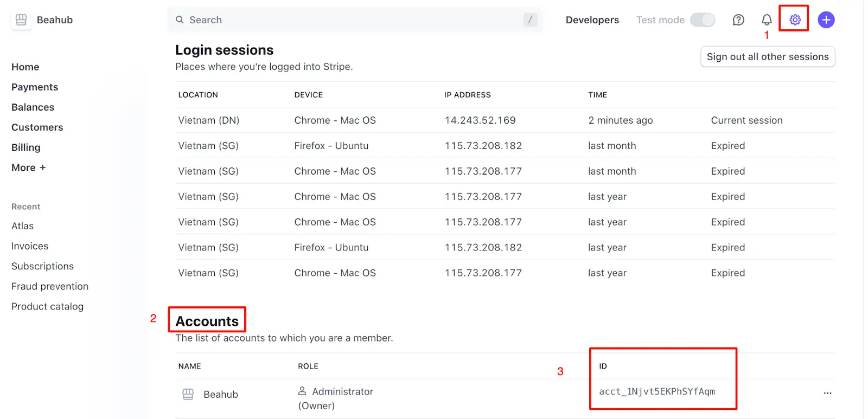
Task: Expand the More menu in sidebar
Action: coord(29,167)
